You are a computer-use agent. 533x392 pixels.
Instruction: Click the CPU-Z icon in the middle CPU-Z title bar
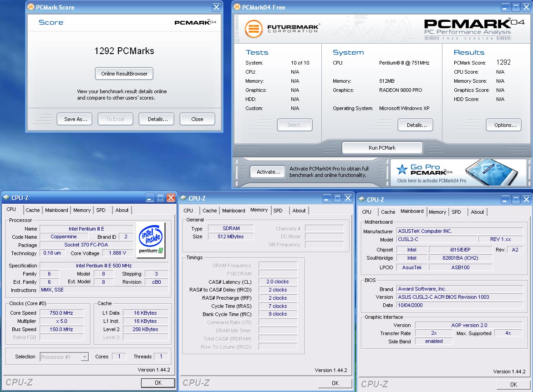[183, 198]
